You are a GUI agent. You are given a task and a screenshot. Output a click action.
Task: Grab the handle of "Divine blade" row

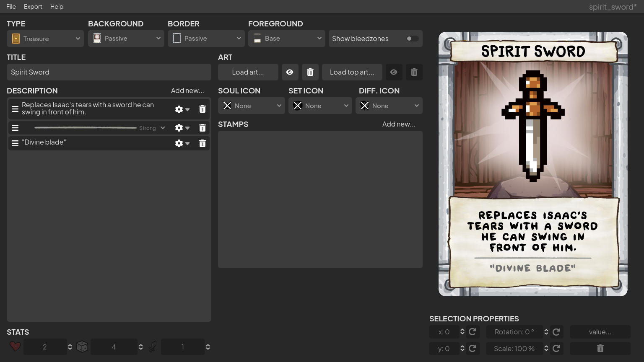(x=15, y=143)
